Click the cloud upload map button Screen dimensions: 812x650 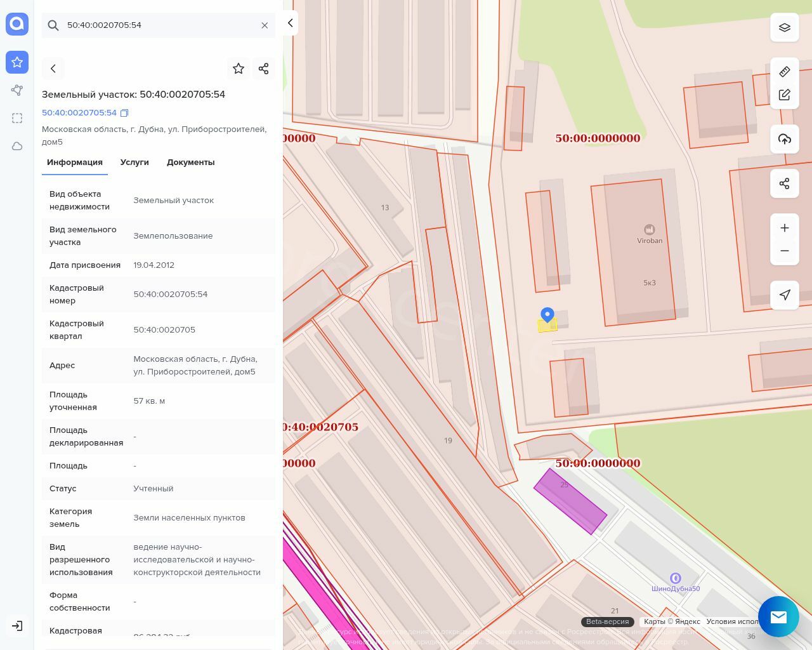pos(784,139)
